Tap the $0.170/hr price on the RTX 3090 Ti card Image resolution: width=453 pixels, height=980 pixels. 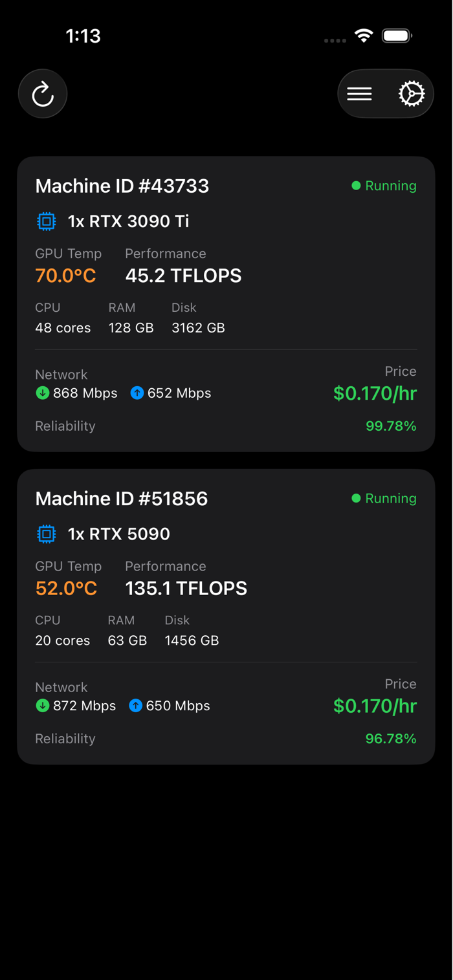pyautogui.click(x=375, y=393)
